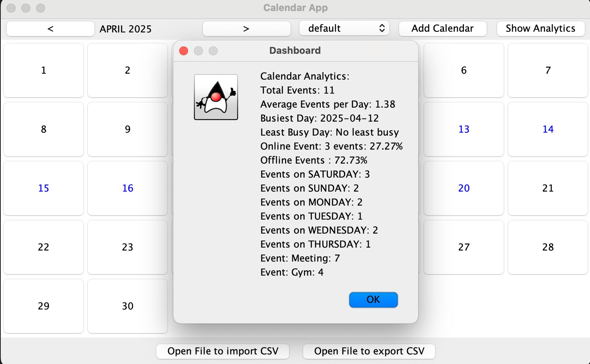The height and width of the screenshot is (364, 590).
Task: Open File to import CSV
Action: click(222, 351)
